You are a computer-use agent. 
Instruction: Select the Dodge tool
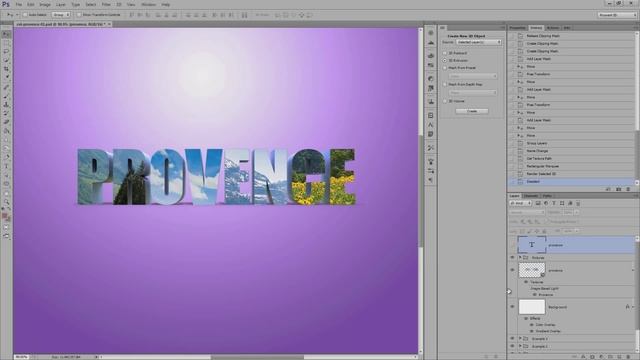tap(6, 148)
